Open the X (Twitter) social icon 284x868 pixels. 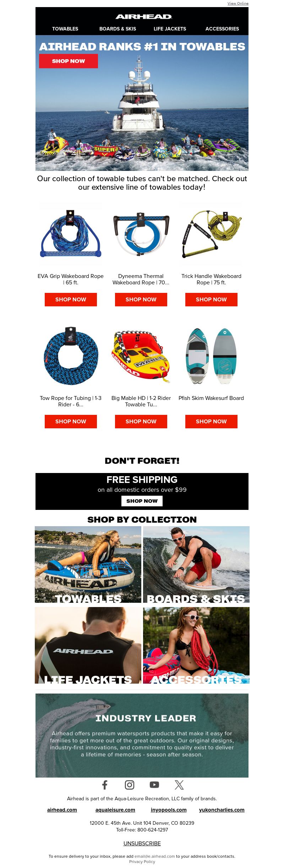179,785
